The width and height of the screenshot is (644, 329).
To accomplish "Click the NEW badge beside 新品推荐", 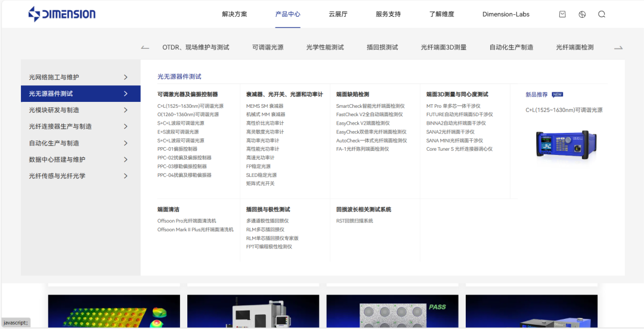I will point(558,94).
